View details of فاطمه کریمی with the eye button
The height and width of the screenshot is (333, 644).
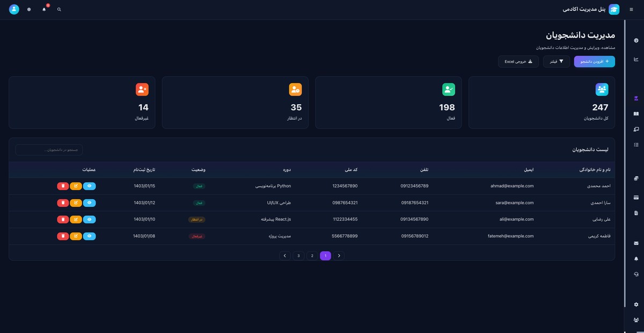[90, 236]
